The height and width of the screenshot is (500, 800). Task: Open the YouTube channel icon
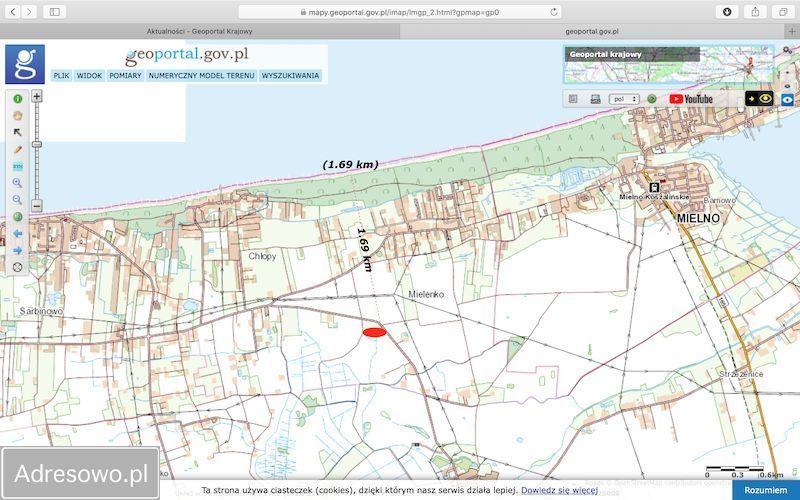pos(691,99)
